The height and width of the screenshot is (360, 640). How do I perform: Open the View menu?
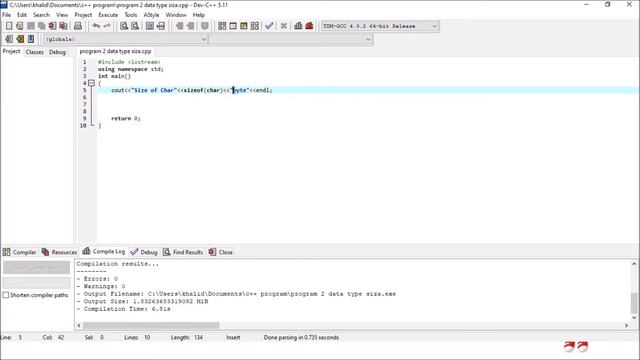(x=62, y=15)
